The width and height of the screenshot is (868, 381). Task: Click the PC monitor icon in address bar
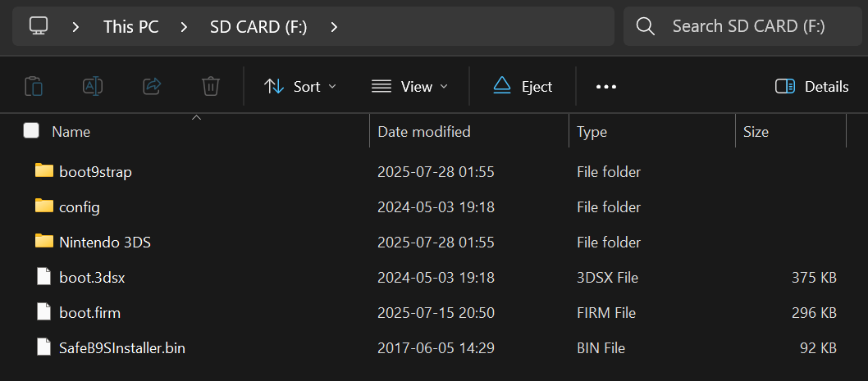[38, 26]
